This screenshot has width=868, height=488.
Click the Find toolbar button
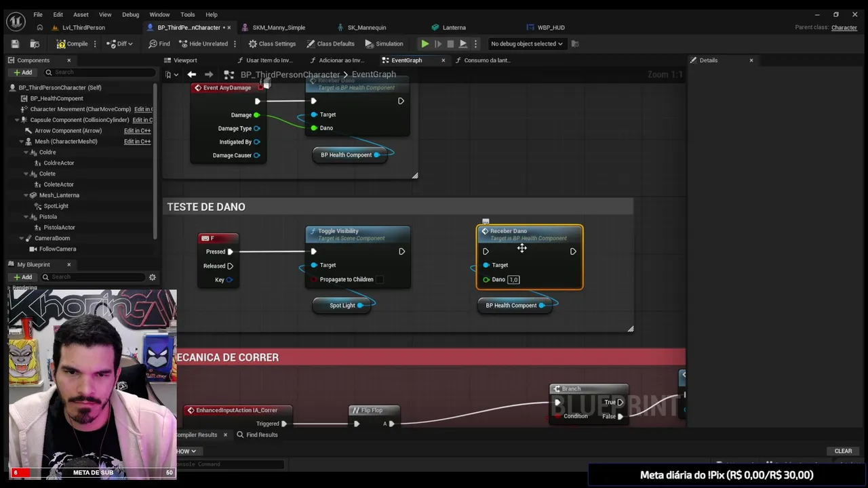159,43
